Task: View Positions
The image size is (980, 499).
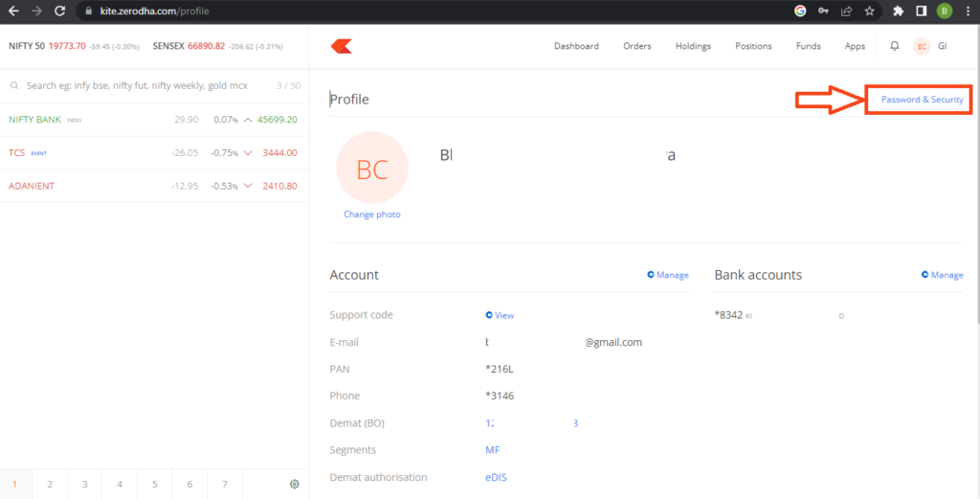Action: [x=753, y=46]
